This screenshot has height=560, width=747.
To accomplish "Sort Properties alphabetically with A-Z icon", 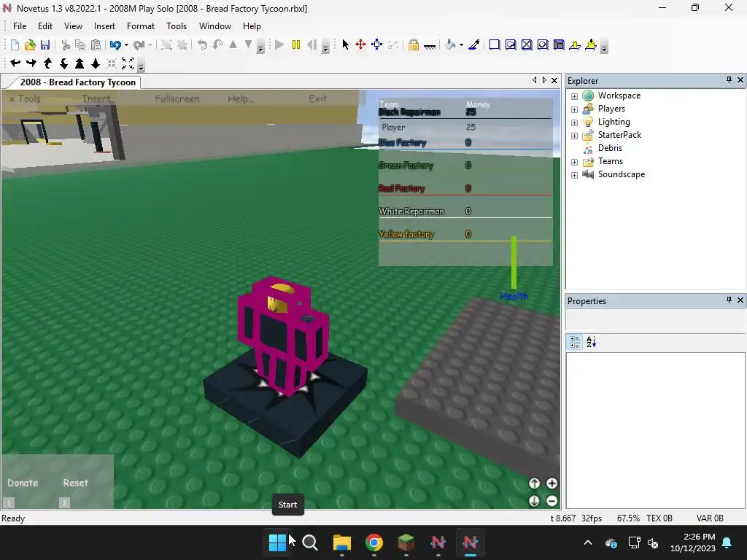I will pos(591,342).
